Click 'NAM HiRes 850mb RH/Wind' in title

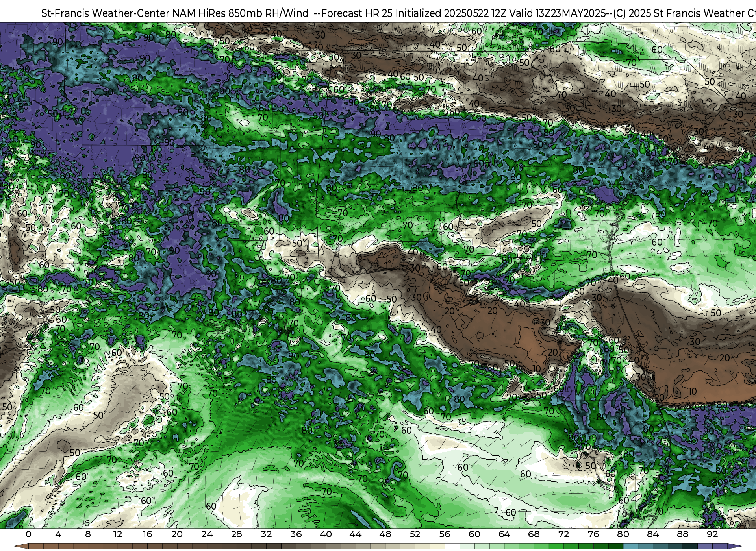pyautogui.click(x=241, y=13)
